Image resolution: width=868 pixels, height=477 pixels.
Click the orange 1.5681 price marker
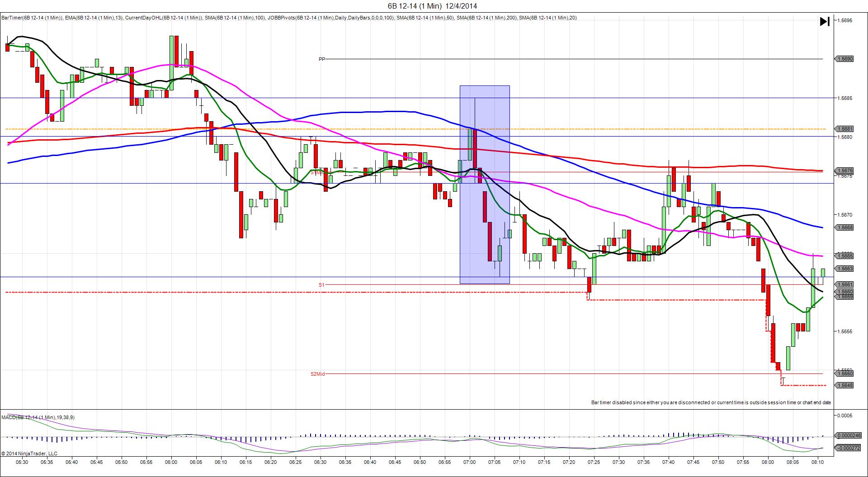[x=844, y=129]
